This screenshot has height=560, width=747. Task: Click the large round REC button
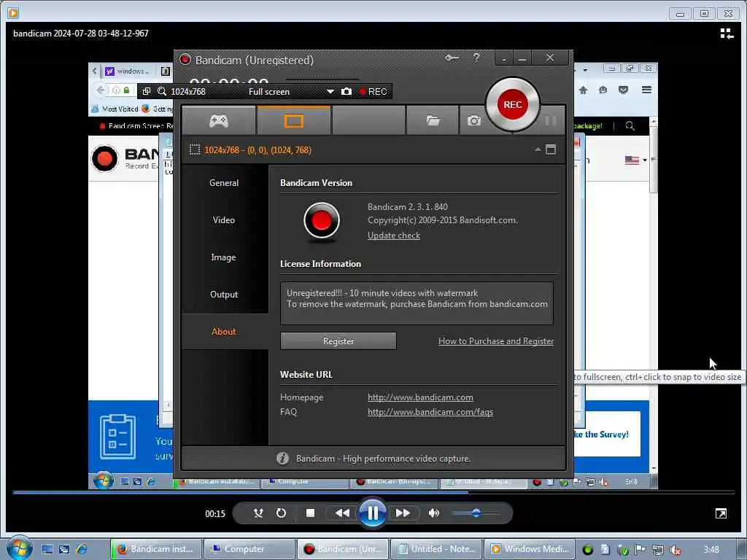513,105
